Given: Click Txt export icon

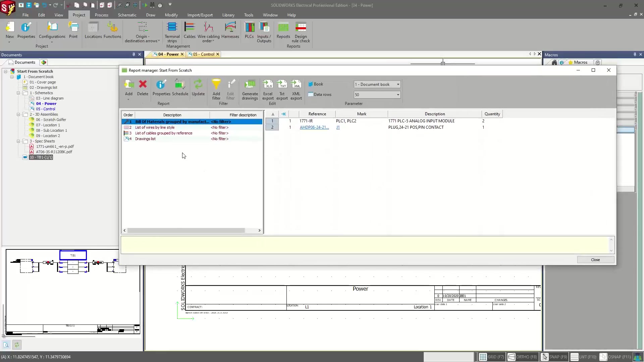Looking at the screenshot, I should (282, 89).
